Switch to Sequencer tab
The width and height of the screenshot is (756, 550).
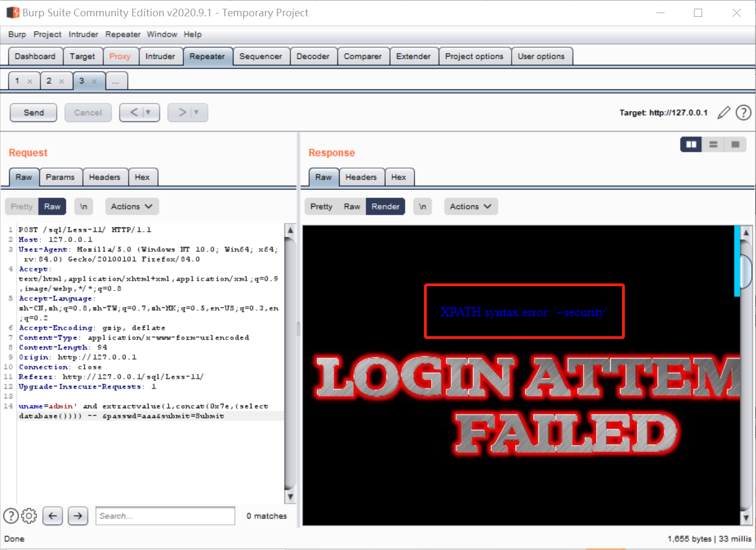pos(261,57)
